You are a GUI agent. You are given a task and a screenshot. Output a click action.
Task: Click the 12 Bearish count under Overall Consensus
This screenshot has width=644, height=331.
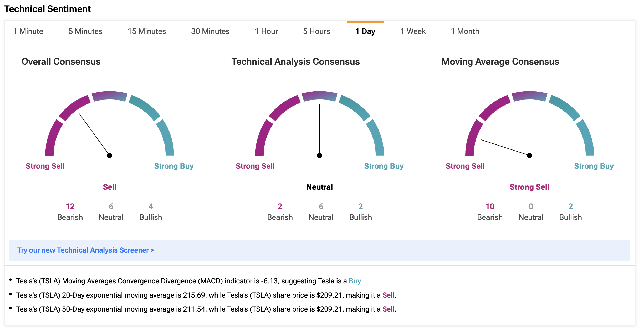70,207
